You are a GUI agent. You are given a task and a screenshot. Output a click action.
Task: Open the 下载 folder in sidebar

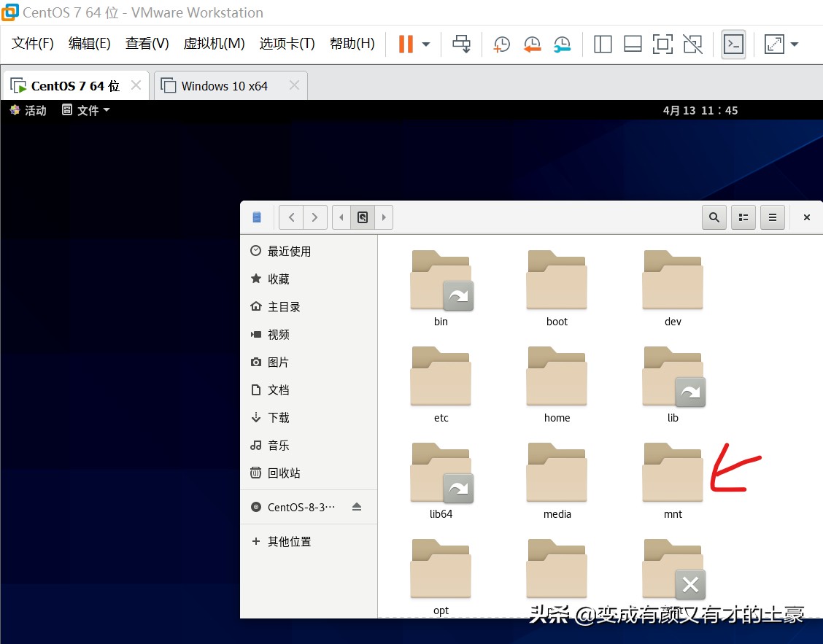309,418
